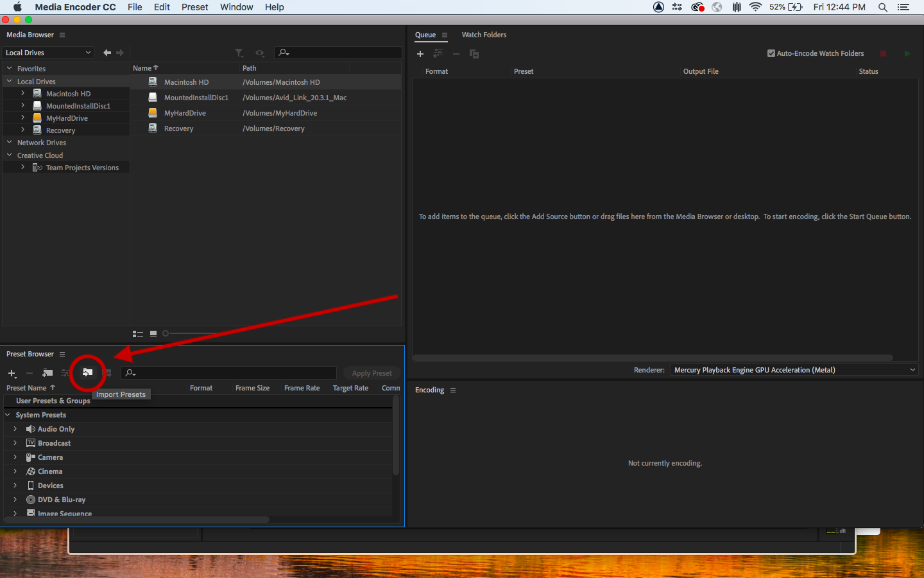This screenshot has height=578, width=924.
Task: Switch Media Browser to thumbnail view
Action: tap(153, 333)
